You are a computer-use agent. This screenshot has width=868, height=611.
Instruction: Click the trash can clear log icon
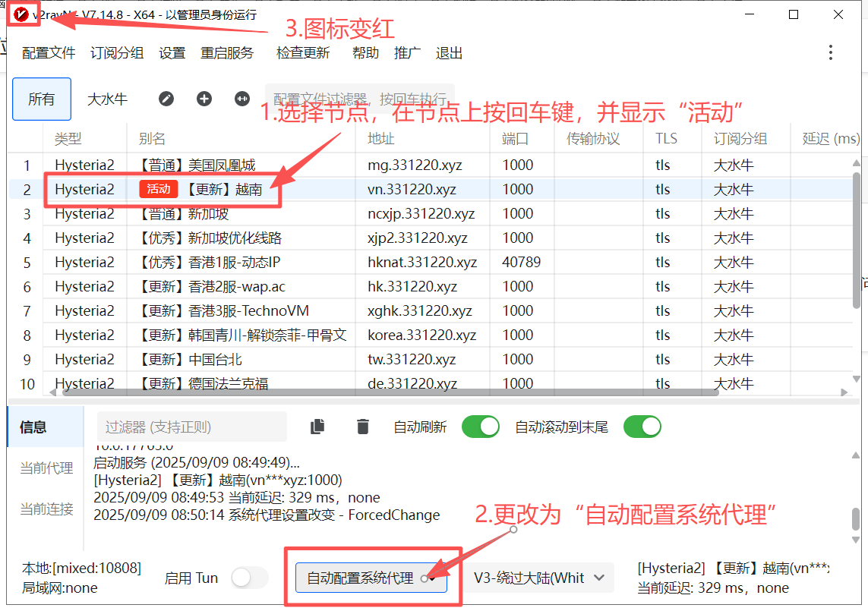click(x=363, y=427)
